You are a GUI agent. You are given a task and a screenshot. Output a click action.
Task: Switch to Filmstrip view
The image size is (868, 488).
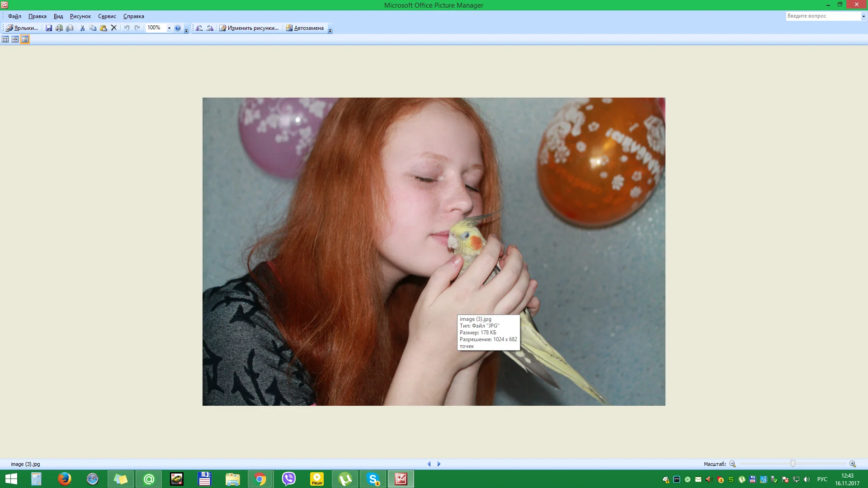[15, 39]
